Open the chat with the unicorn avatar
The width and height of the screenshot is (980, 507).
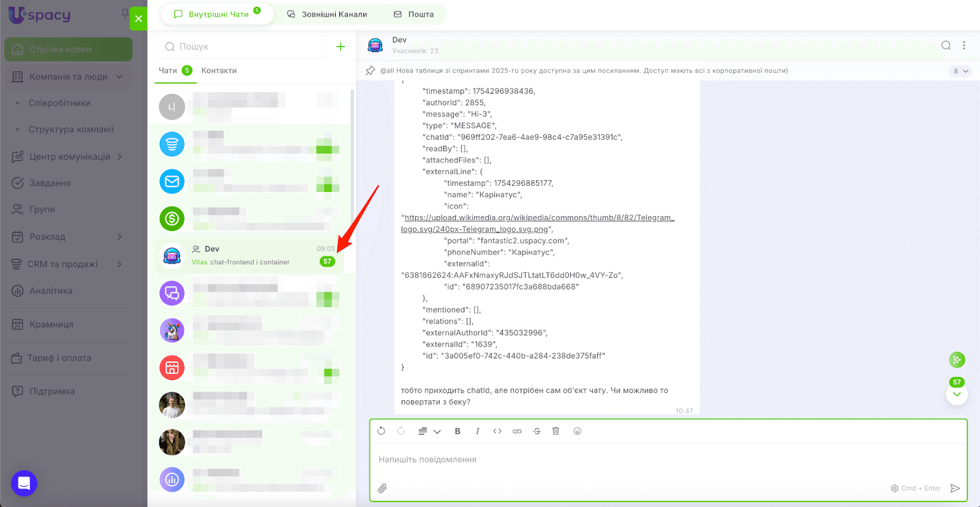(249, 330)
